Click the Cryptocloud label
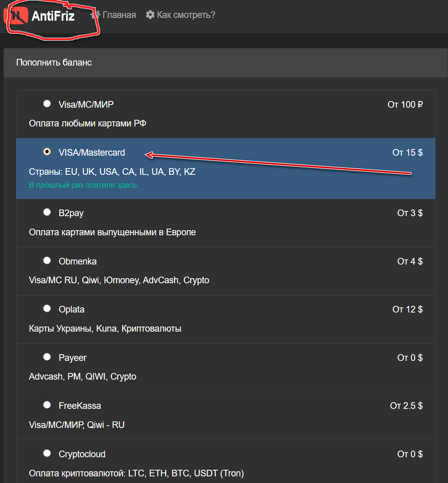The height and width of the screenshot is (483, 448). click(x=82, y=455)
